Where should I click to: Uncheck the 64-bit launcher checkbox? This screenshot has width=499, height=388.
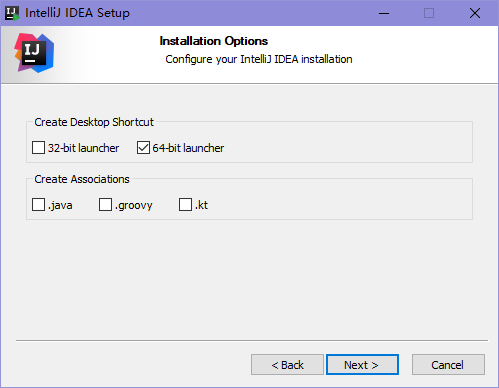[x=143, y=148]
